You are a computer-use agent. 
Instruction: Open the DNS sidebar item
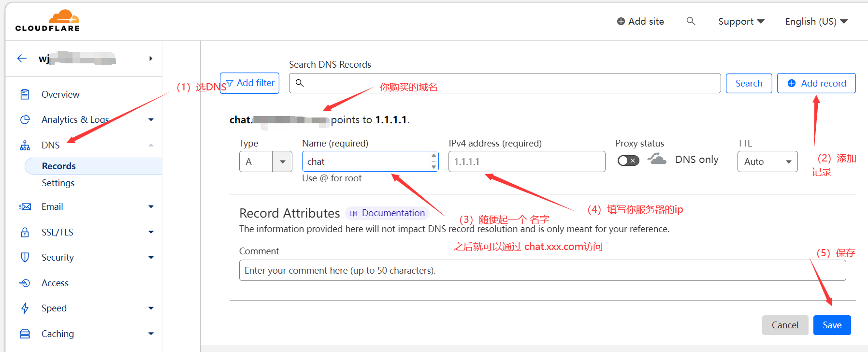(51, 145)
